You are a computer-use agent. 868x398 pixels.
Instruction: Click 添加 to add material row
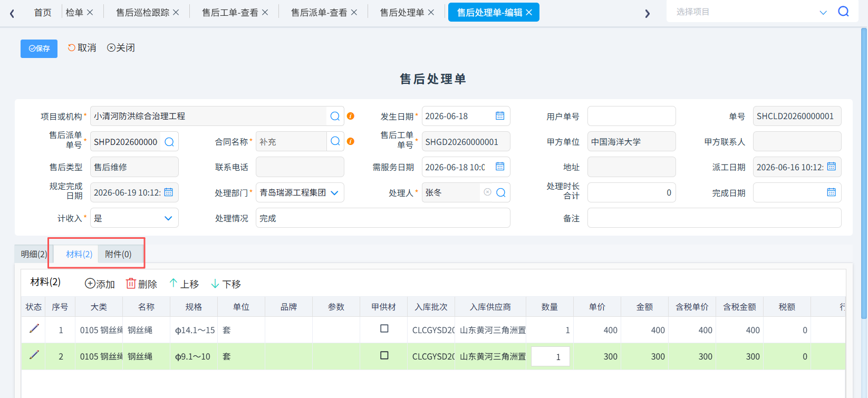click(x=100, y=284)
